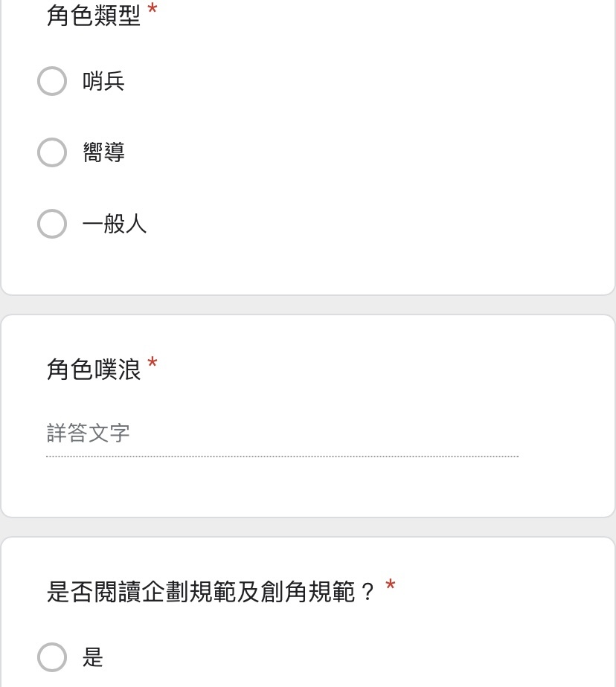The image size is (616, 687).
Task: Click the 是 answer label text
Action: 93,657
